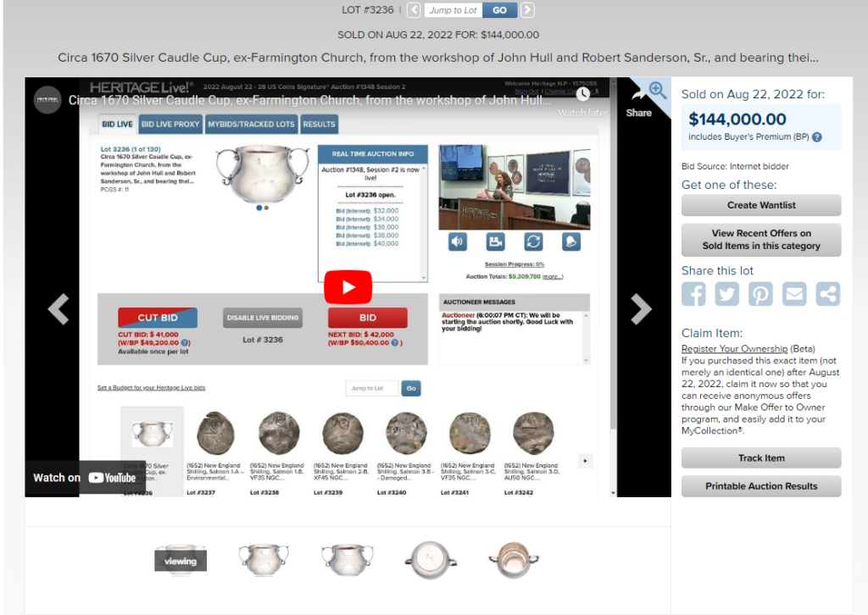Screen dimensions: 868x615
Task: Click the auctioneer live video feed
Action: point(515,187)
